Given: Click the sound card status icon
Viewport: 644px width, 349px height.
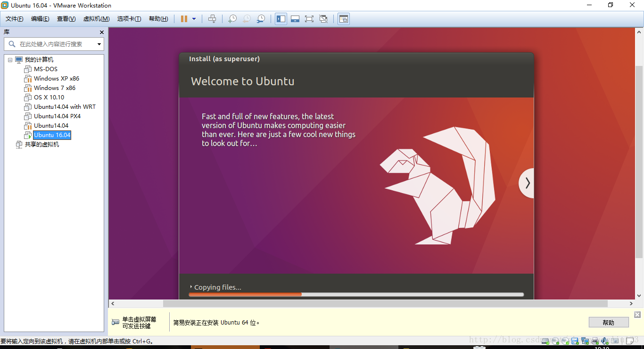Looking at the screenshot, I should pos(605,341).
